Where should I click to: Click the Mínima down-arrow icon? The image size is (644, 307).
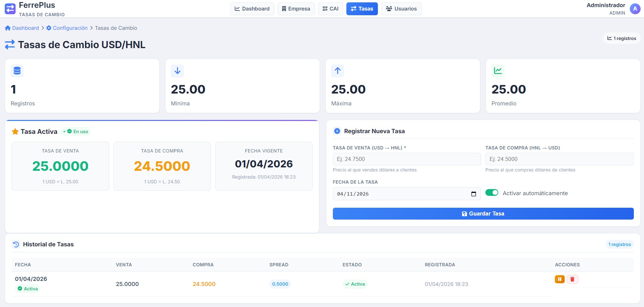177,71
